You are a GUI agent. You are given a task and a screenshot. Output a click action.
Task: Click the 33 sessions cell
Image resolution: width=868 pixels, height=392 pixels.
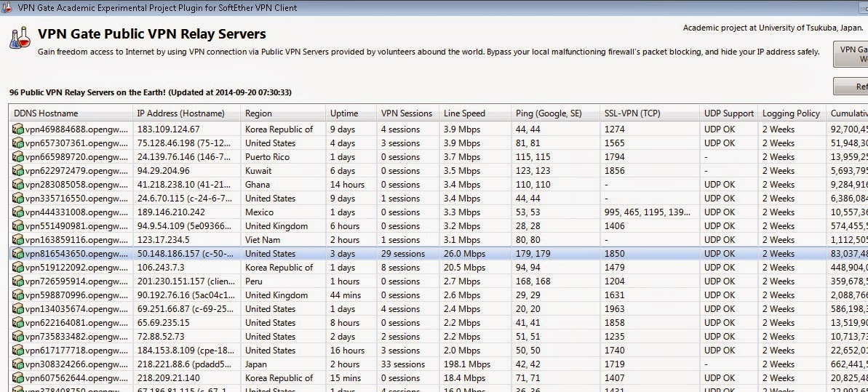[403, 365]
